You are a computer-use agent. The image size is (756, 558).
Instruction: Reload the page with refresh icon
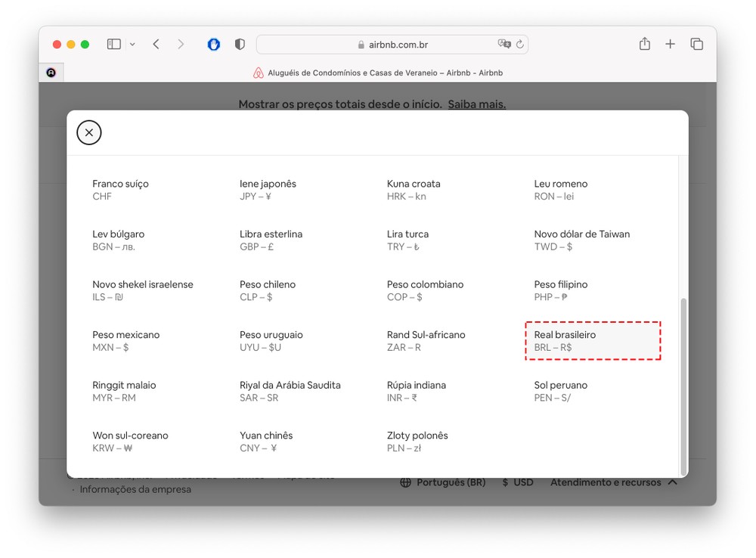pos(519,45)
